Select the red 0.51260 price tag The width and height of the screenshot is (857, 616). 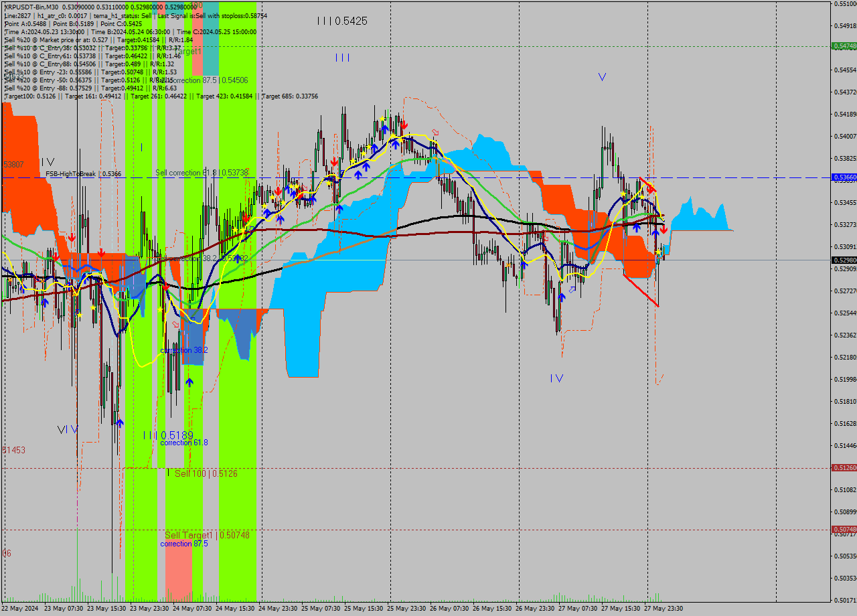[x=844, y=468]
